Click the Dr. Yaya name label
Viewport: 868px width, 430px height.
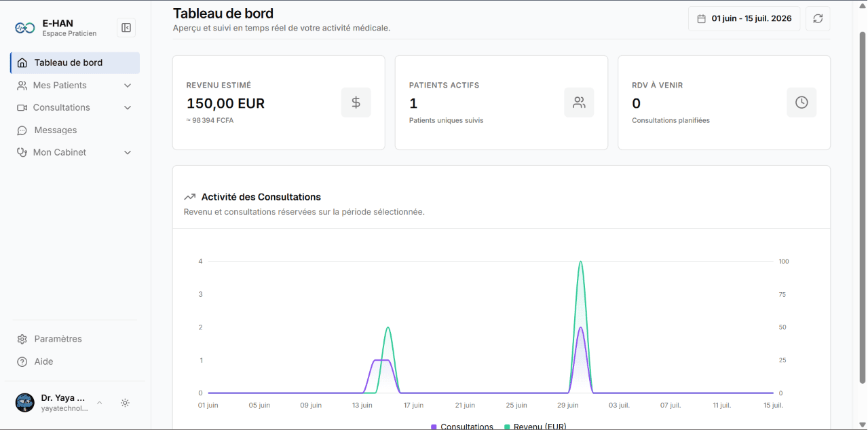(63, 398)
